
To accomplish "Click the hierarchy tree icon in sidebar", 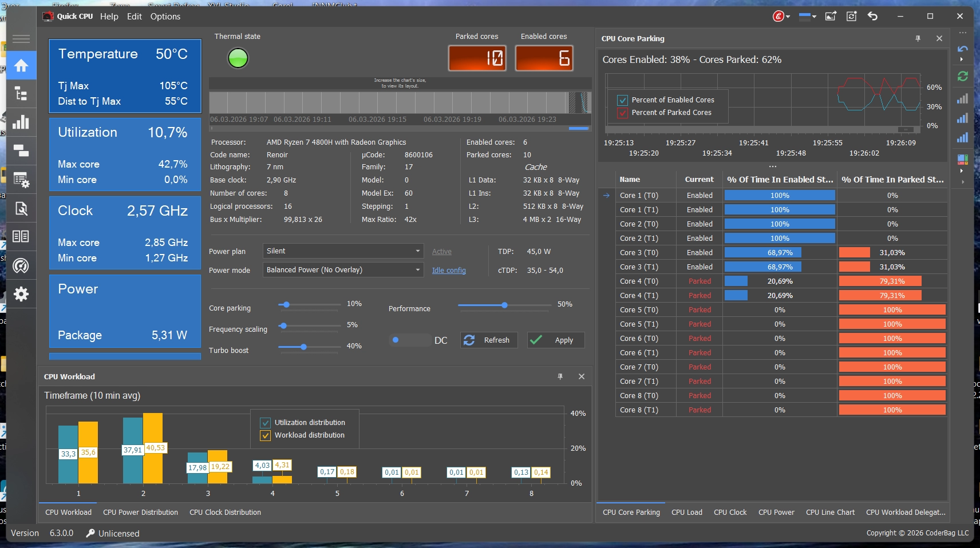I will pos(21,94).
